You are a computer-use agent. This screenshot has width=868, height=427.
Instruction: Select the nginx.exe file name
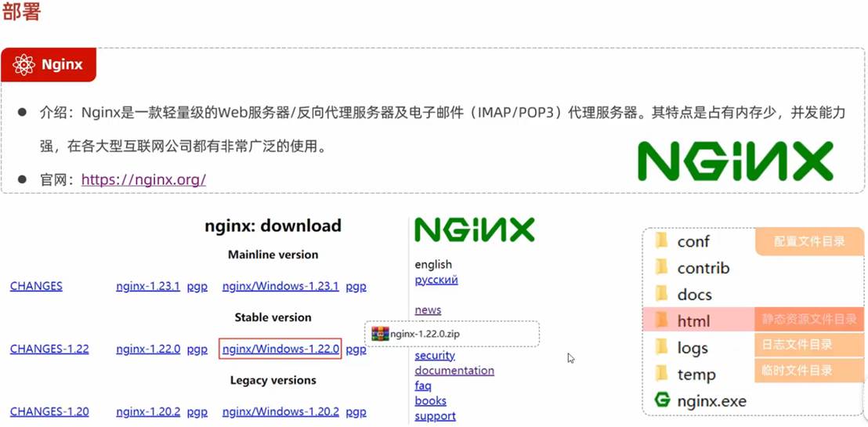coord(712,401)
